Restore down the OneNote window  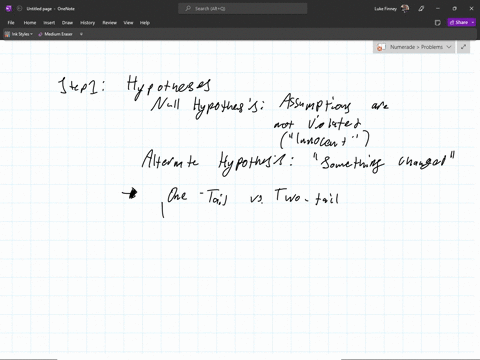(x=454, y=9)
